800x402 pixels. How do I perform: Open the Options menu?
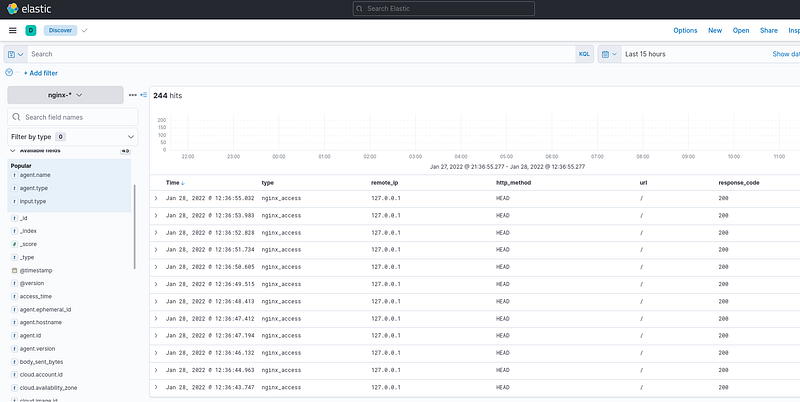[685, 31]
